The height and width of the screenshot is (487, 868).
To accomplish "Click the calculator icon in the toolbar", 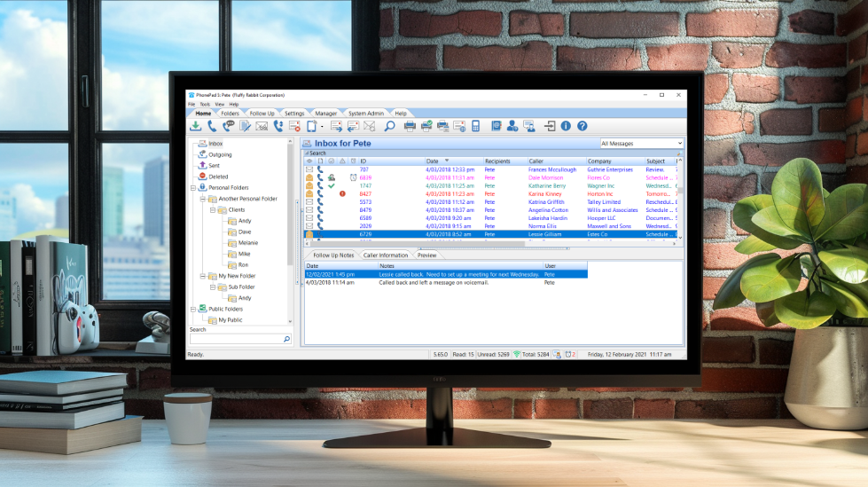I will (475, 126).
